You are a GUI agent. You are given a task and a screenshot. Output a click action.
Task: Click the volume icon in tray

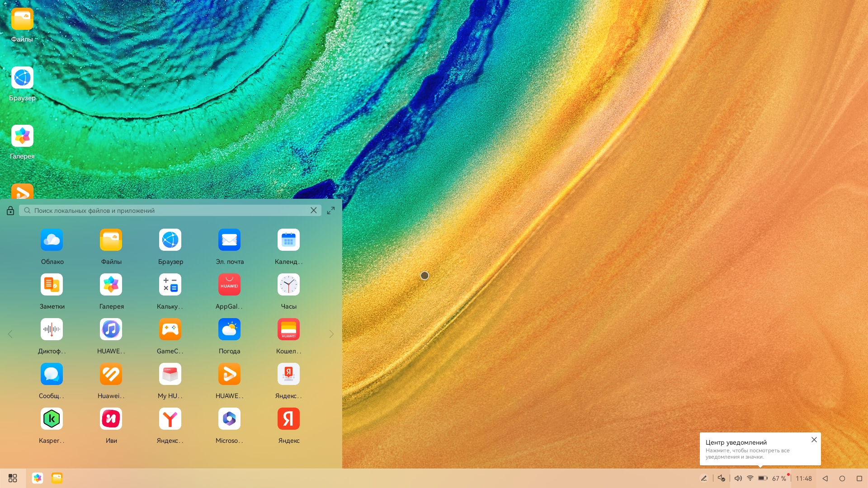738,478
